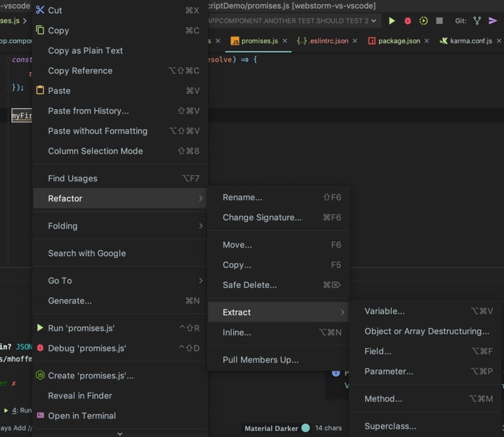The width and height of the screenshot is (504, 437).
Task: Click the breadcrumb chevron after ses.js
Action: pos(25,21)
